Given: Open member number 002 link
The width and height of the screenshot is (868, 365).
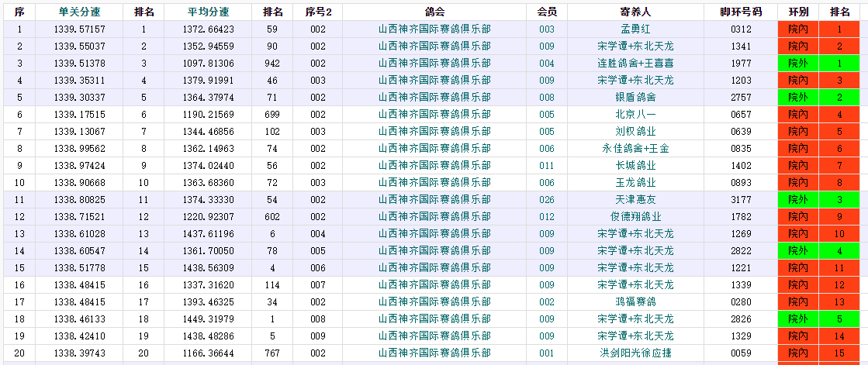Looking at the screenshot, I should 546,302.
